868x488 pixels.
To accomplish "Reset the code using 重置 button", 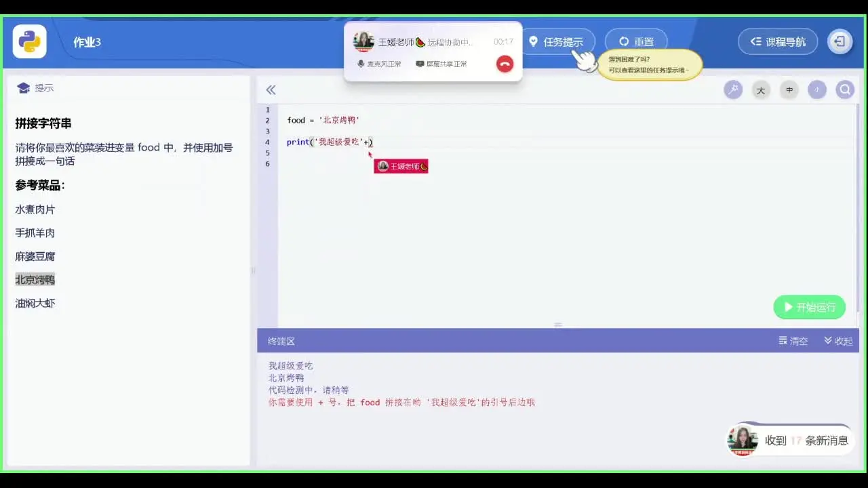I will (635, 41).
